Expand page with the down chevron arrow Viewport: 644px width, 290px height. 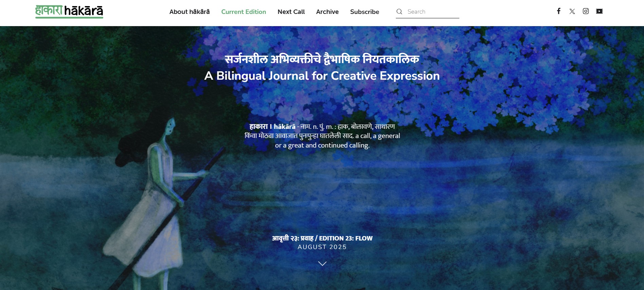[322, 264]
